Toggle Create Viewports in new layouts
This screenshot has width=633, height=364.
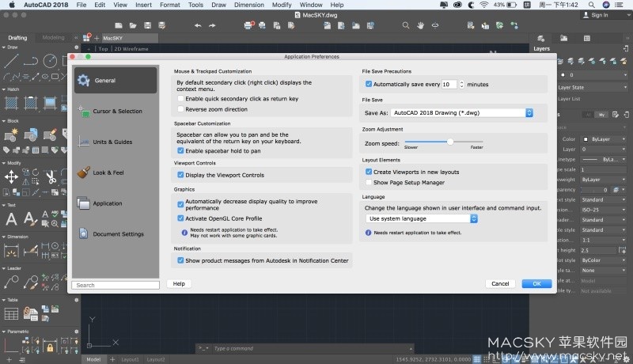tap(369, 172)
